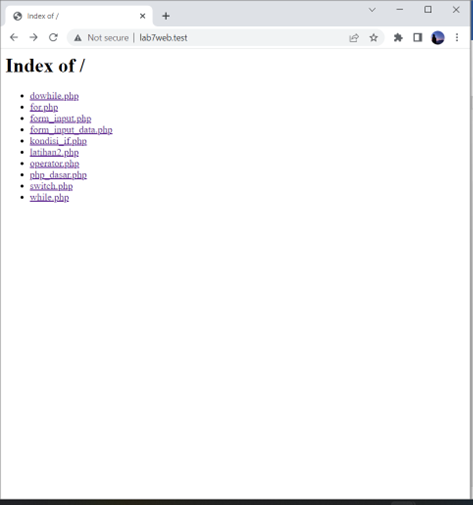
Task: Close the browser window
Action: [456, 10]
